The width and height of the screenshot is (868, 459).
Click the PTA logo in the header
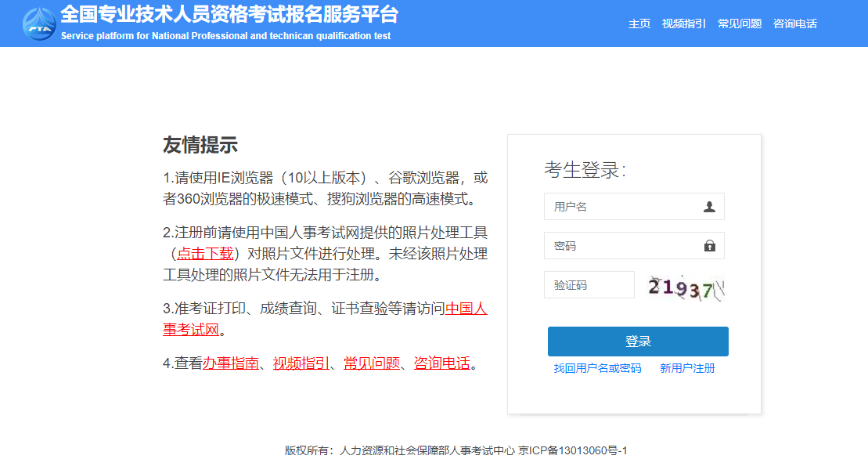pyautogui.click(x=39, y=23)
